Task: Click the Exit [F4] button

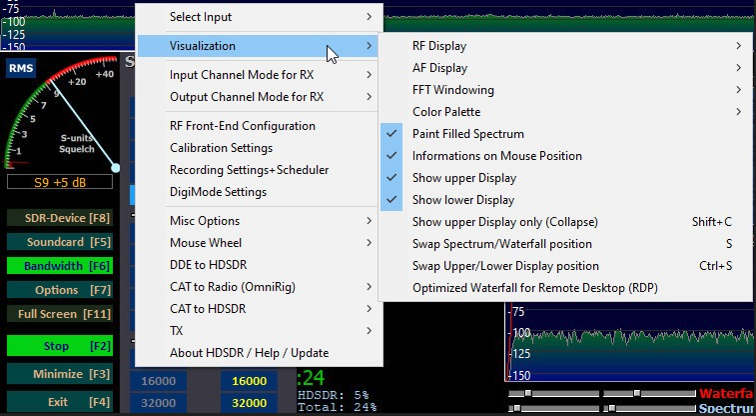Action: pos(60,402)
